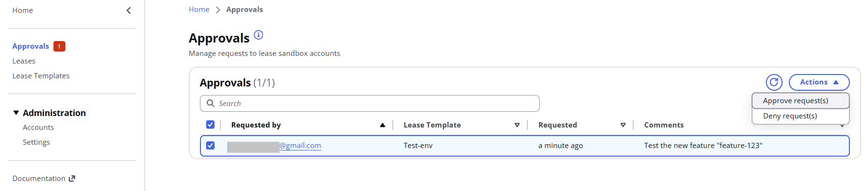Screen dimensions: 868x191
Task: Refresh the approvals table
Action: point(774,82)
